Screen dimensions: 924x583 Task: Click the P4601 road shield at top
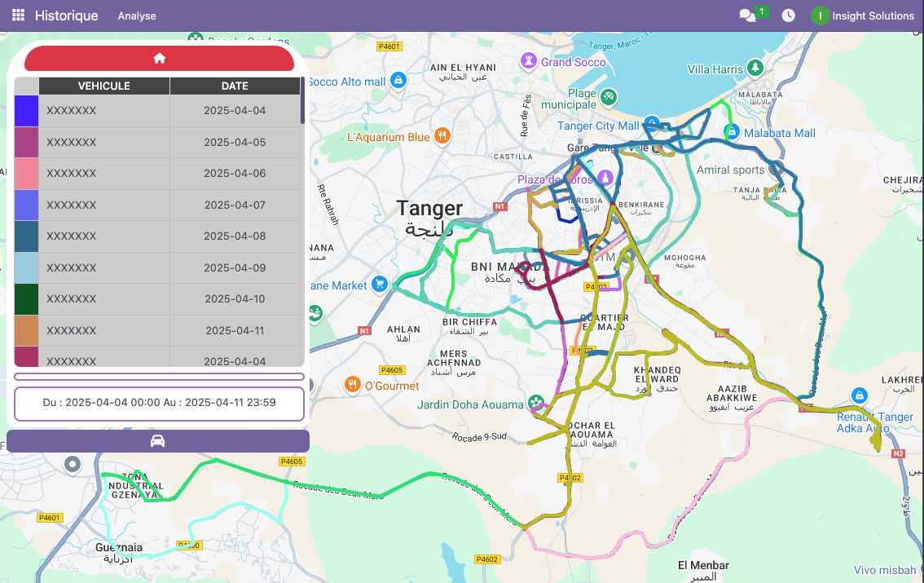pos(389,46)
